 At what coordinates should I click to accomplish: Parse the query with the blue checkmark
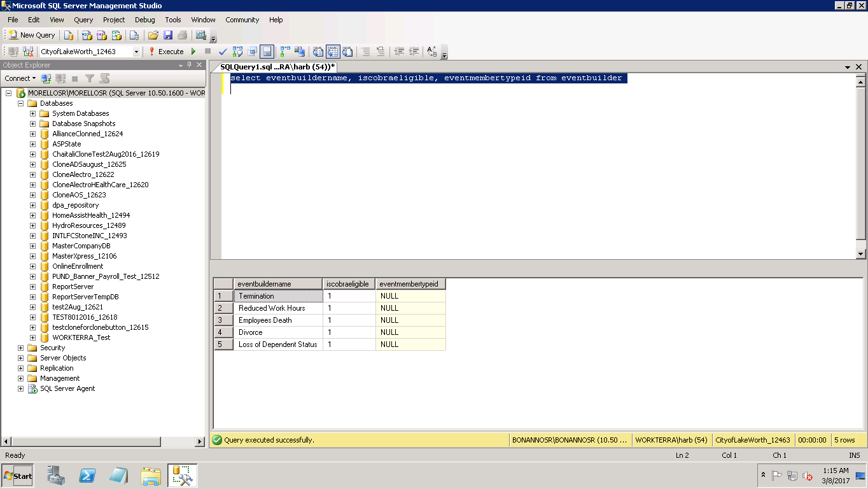coord(223,52)
